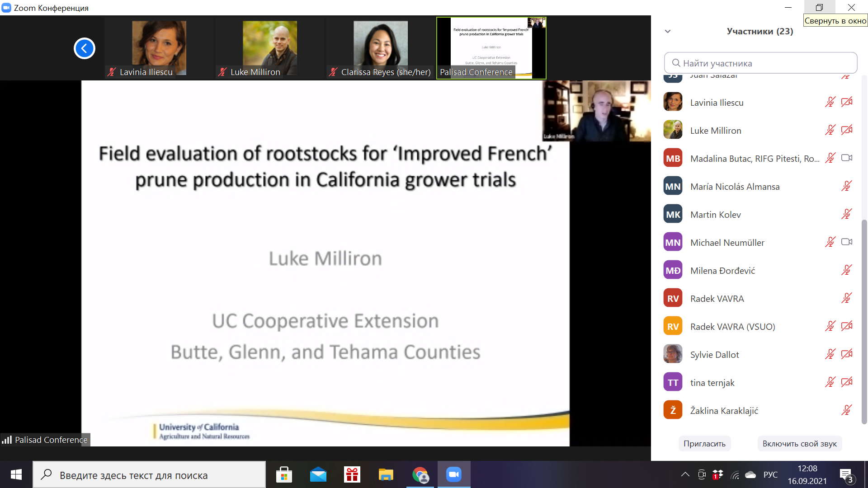Click Michael Neumüller camera icon
The width and height of the screenshot is (868, 488).
point(847,242)
